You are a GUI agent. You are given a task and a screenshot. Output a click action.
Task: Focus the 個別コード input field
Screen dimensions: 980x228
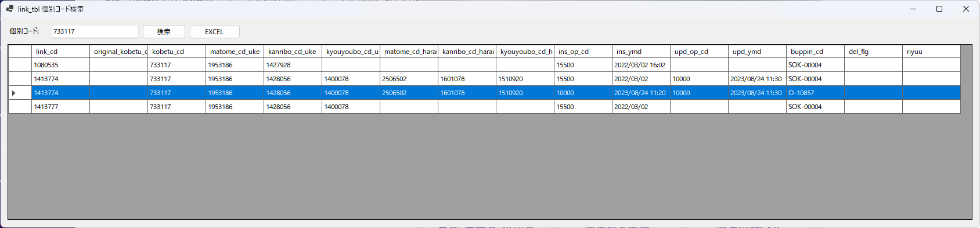[95, 31]
